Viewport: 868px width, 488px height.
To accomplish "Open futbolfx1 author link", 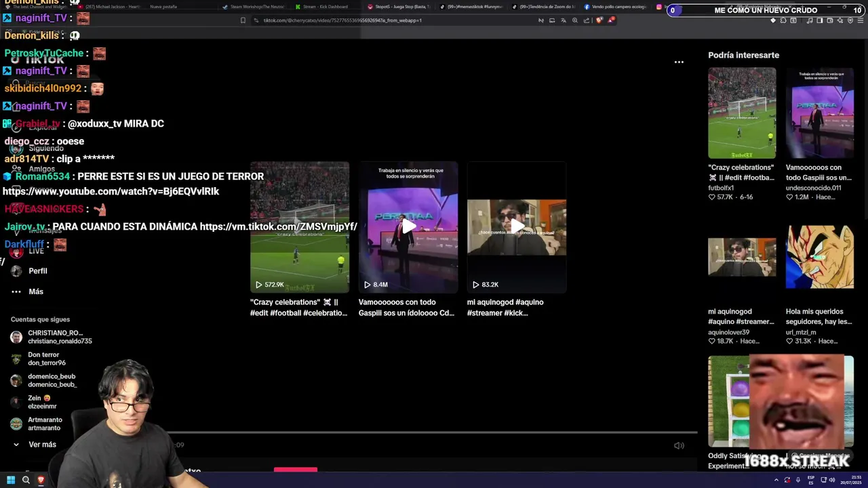I will [x=721, y=188].
